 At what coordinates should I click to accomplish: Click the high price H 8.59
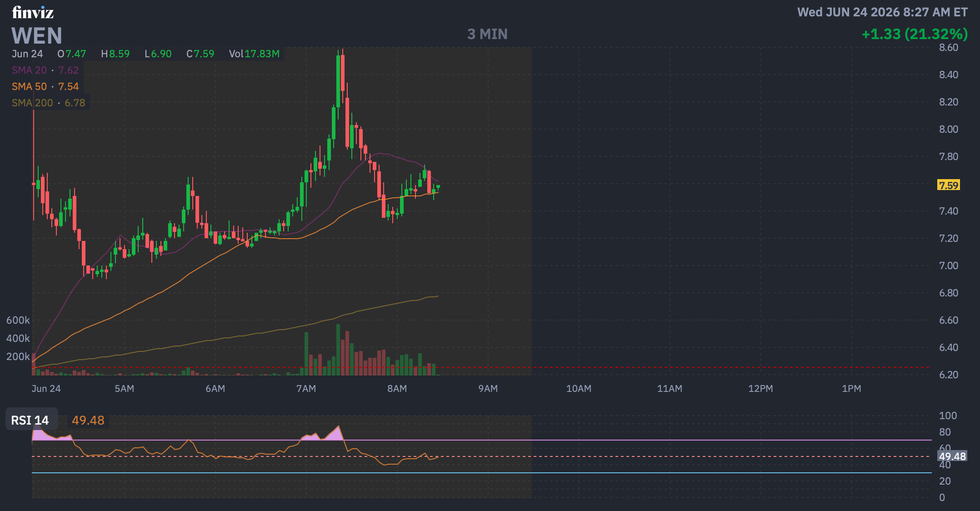tap(115, 54)
